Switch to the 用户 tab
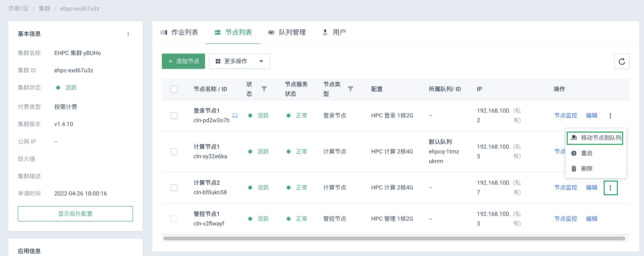This screenshot has height=256, width=644. [x=334, y=32]
